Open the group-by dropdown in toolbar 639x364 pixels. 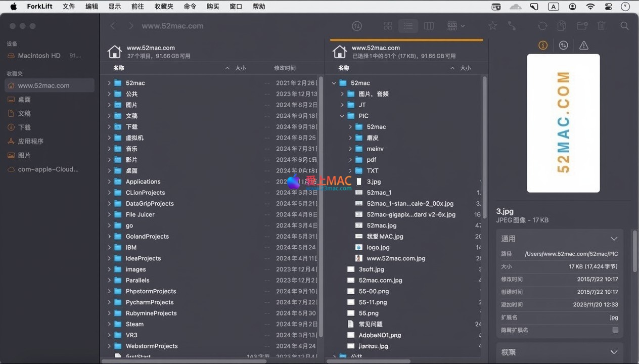(455, 26)
